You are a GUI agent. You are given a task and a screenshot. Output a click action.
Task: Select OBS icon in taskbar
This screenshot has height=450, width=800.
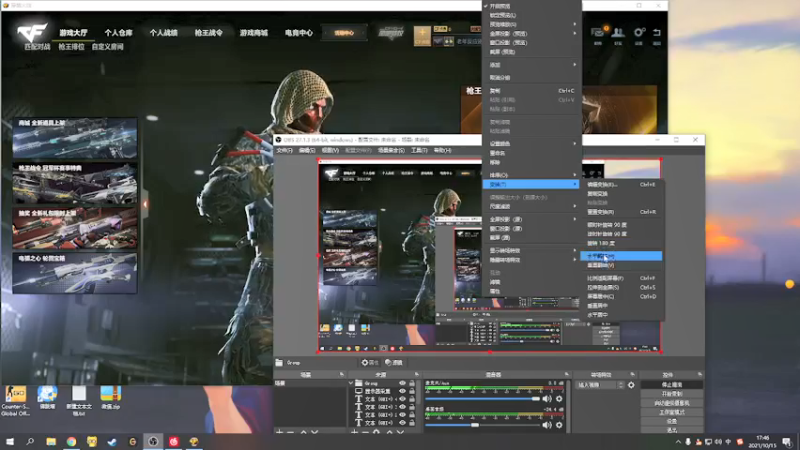click(x=153, y=441)
